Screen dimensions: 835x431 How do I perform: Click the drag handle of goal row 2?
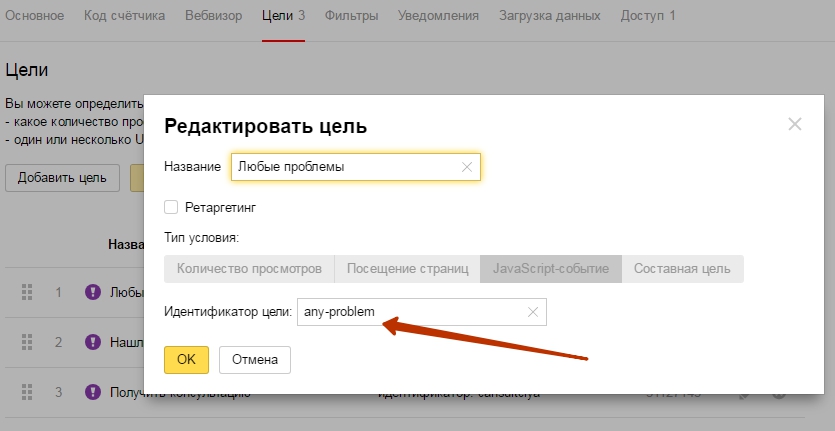coord(27,342)
